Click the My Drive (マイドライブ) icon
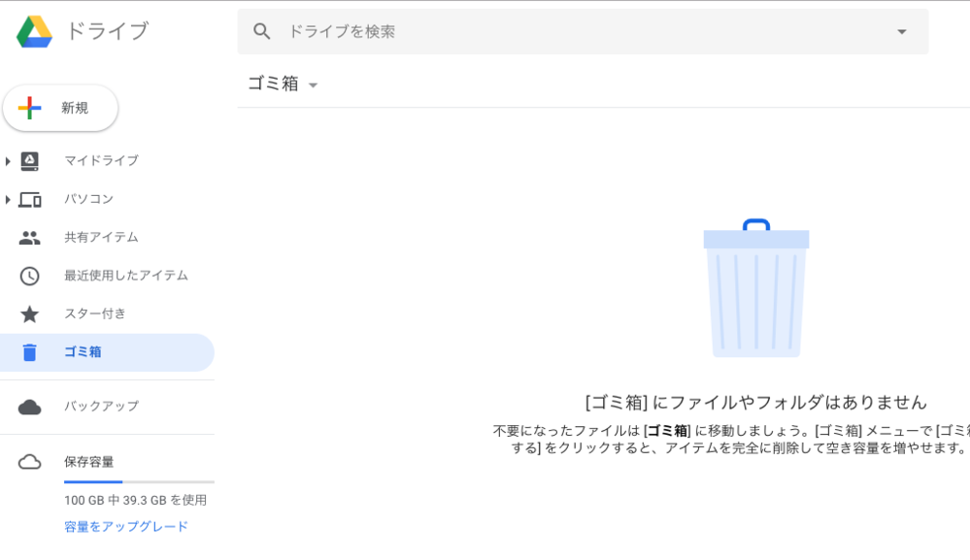 click(30, 161)
